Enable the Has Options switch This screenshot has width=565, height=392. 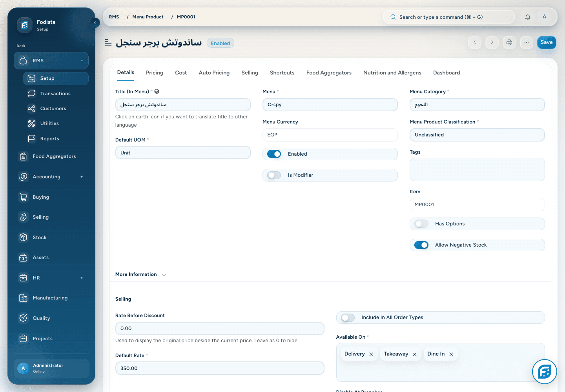[421, 224]
